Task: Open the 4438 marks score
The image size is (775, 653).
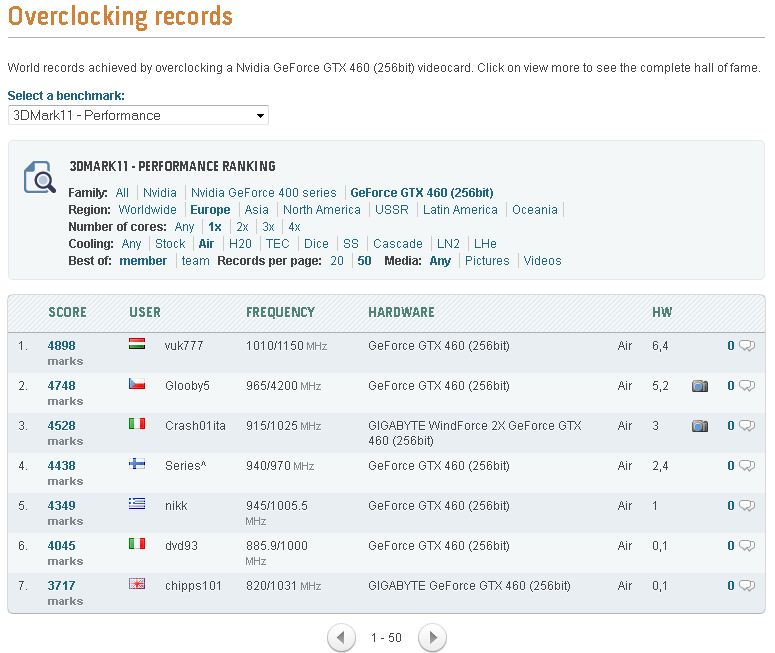Action: pos(61,466)
